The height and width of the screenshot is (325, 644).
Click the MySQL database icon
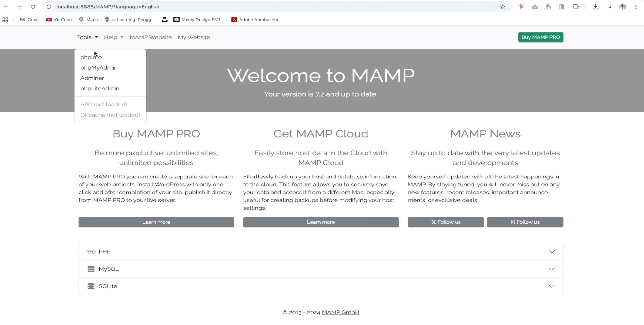click(x=91, y=269)
